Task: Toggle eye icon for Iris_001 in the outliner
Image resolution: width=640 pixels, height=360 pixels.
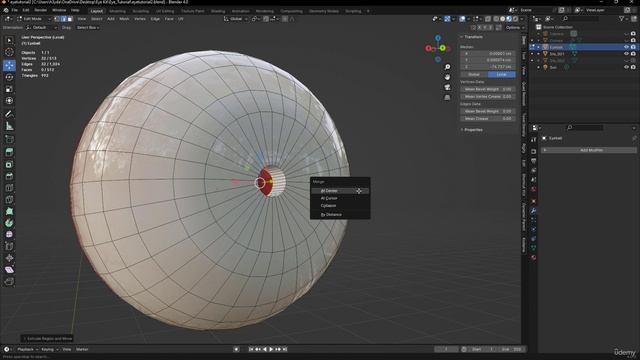Action: [626, 54]
